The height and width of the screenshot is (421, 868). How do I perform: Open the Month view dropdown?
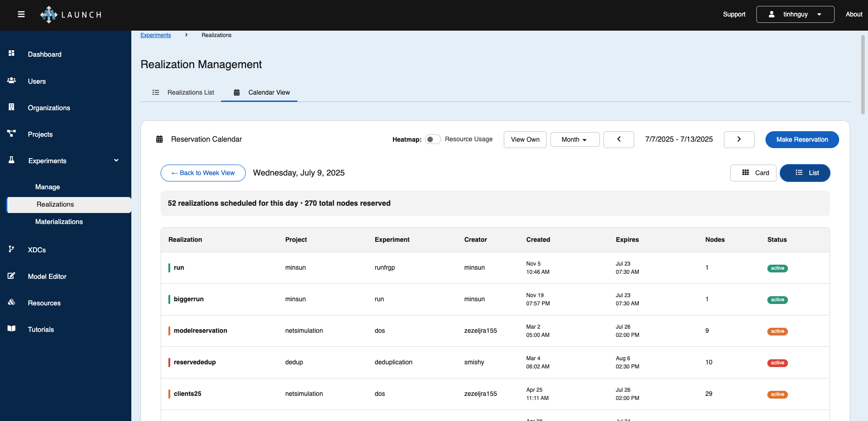[574, 139]
